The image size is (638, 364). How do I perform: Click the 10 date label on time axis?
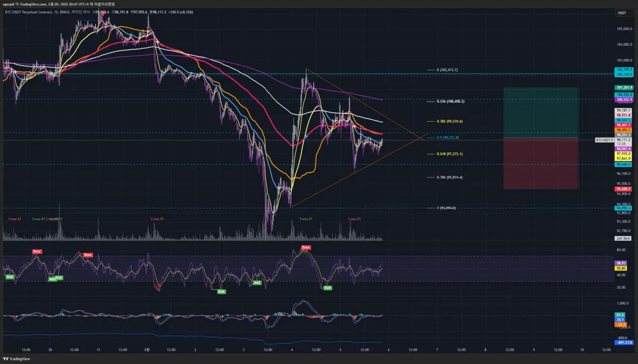582,350
